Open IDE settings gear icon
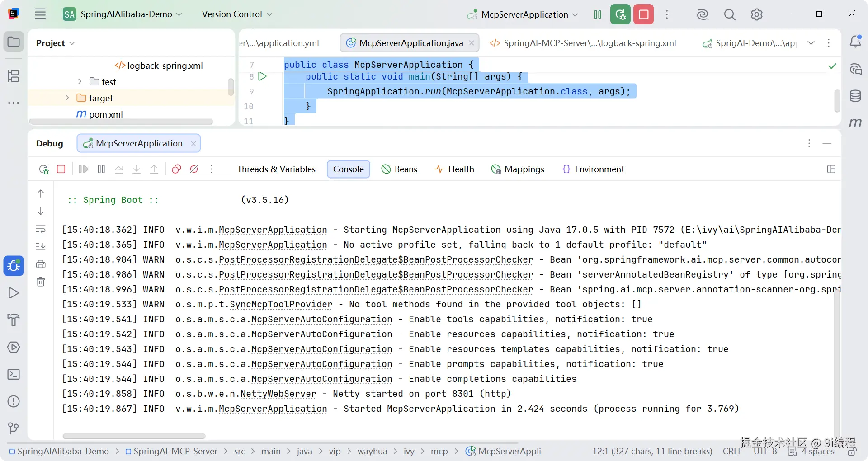The width and height of the screenshot is (868, 461). [756, 14]
